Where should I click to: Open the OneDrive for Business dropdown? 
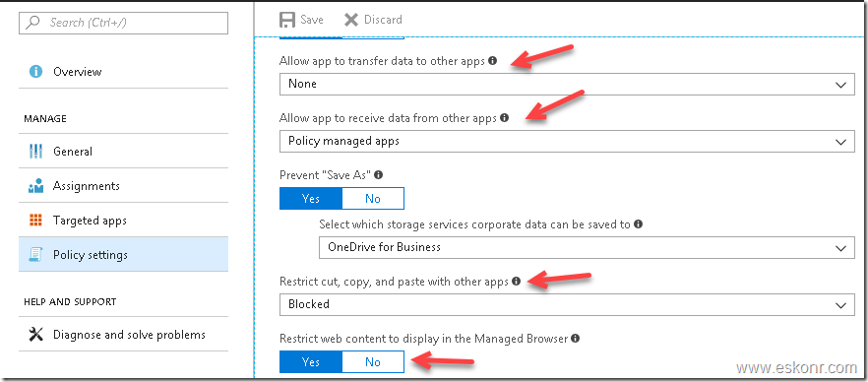(587, 247)
